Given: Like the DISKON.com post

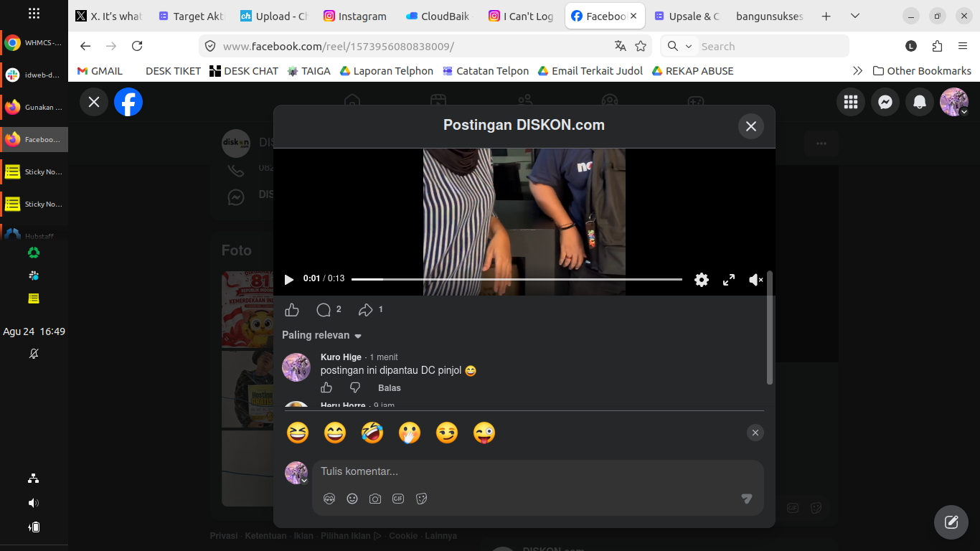Looking at the screenshot, I should click(292, 310).
